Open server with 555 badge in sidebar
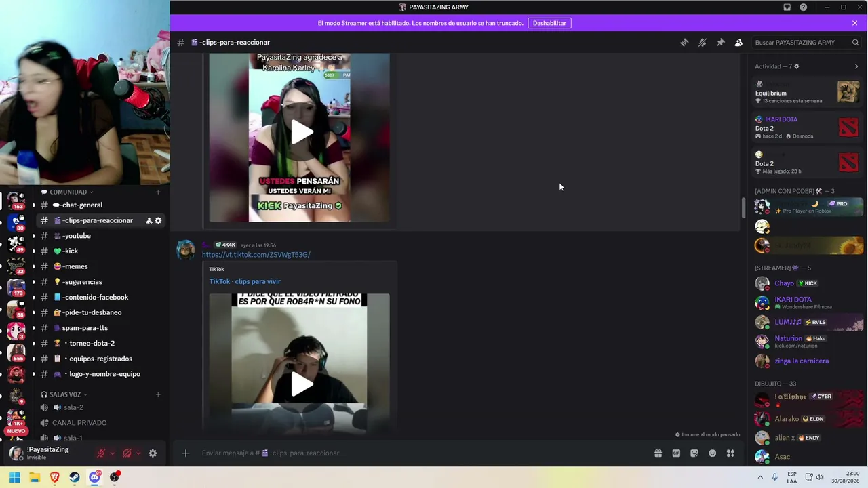Image resolution: width=868 pixels, height=488 pixels. pos(16,352)
